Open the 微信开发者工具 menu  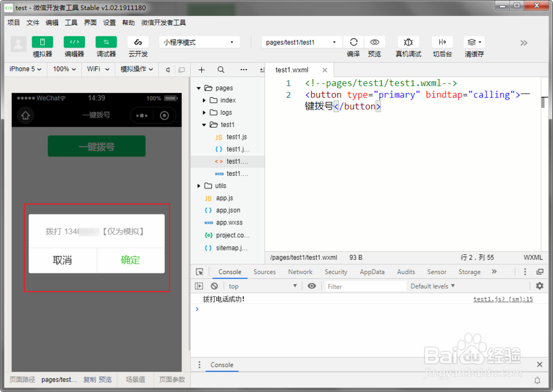(x=164, y=23)
